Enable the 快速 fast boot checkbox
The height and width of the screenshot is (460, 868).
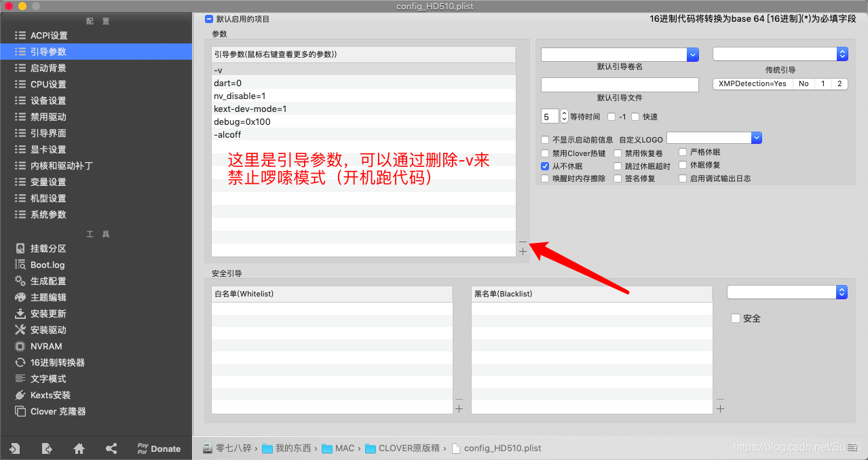635,117
